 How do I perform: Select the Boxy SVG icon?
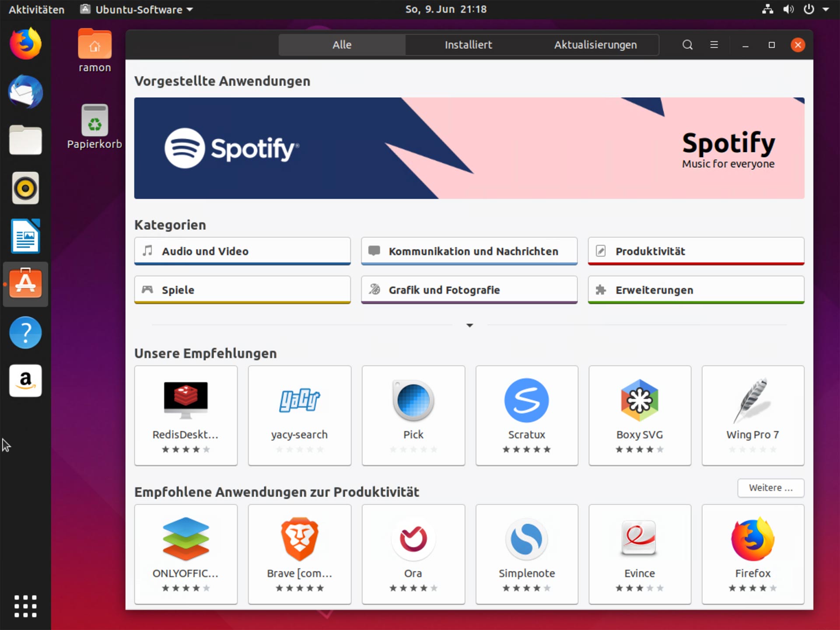[640, 400]
